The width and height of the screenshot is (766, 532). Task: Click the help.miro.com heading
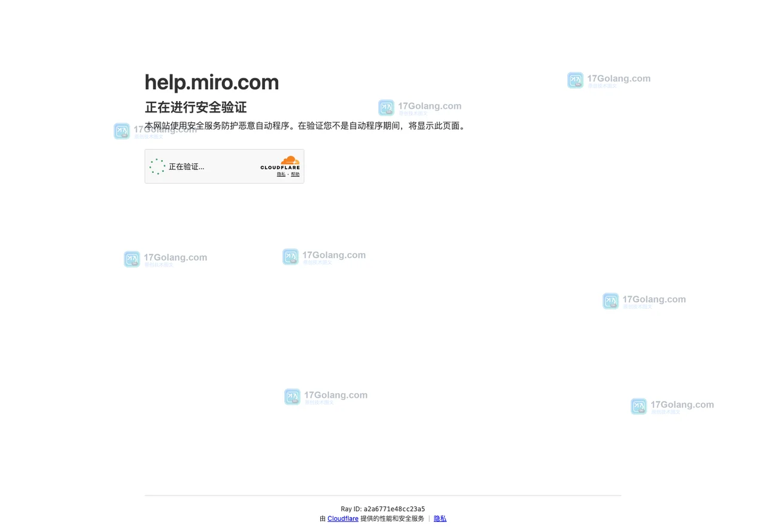(x=212, y=83)
